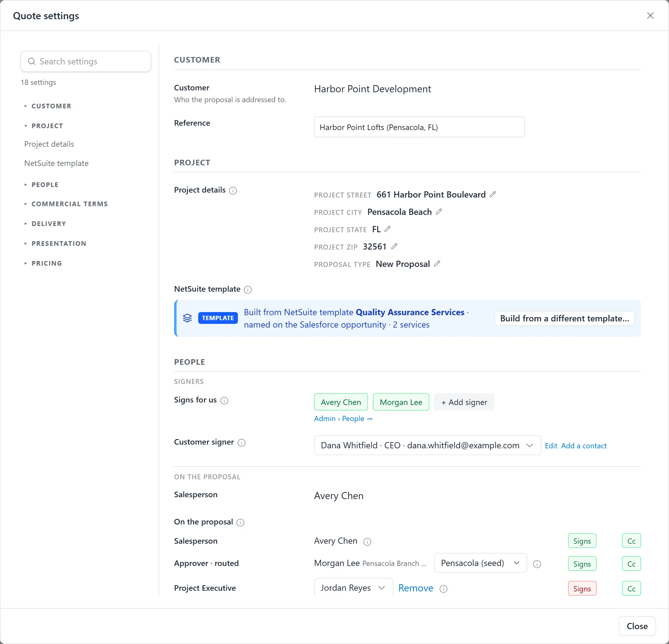
Task: Show info for Project details
Action: click(x=233, y=190)
